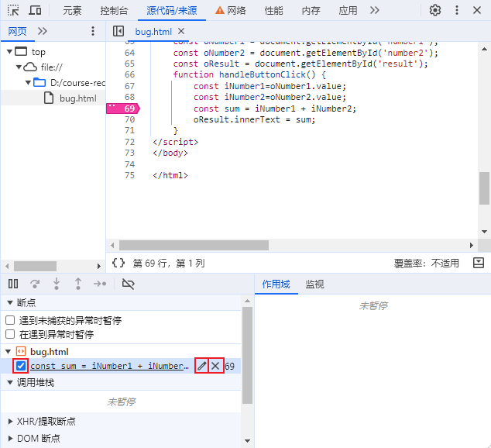Select the bug.html editor tab
This screenshot has height=448, width=491.
pyautogui.click(x=153, y=32)
